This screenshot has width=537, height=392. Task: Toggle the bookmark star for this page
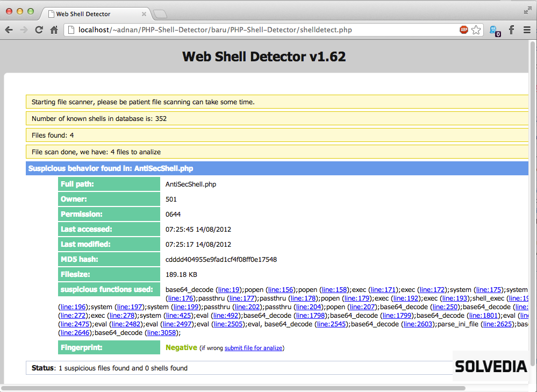[476, 30]
